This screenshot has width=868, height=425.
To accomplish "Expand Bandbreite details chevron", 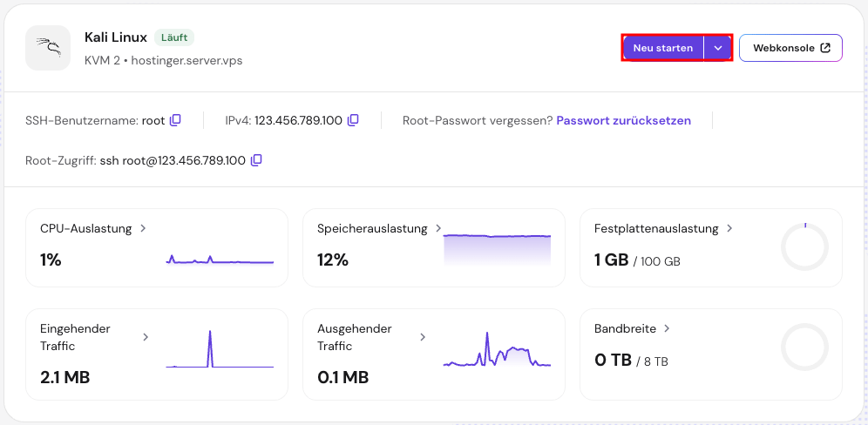I will (667, 328).
